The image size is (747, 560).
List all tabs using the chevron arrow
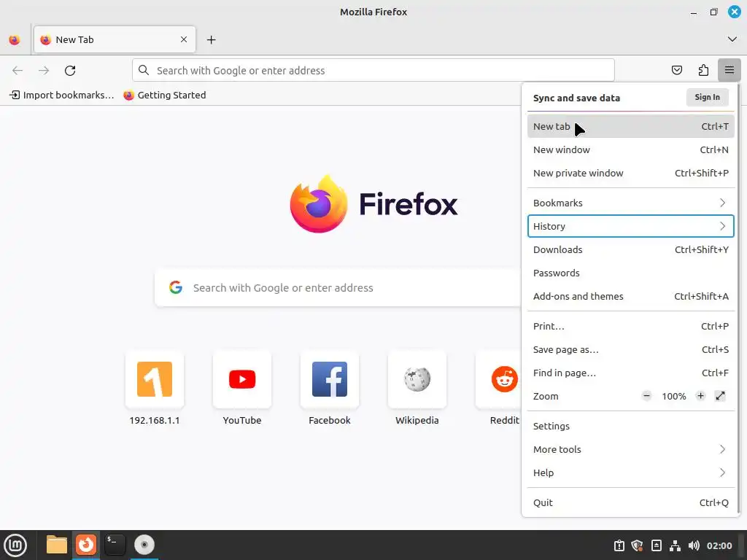[x=732, y=39]
